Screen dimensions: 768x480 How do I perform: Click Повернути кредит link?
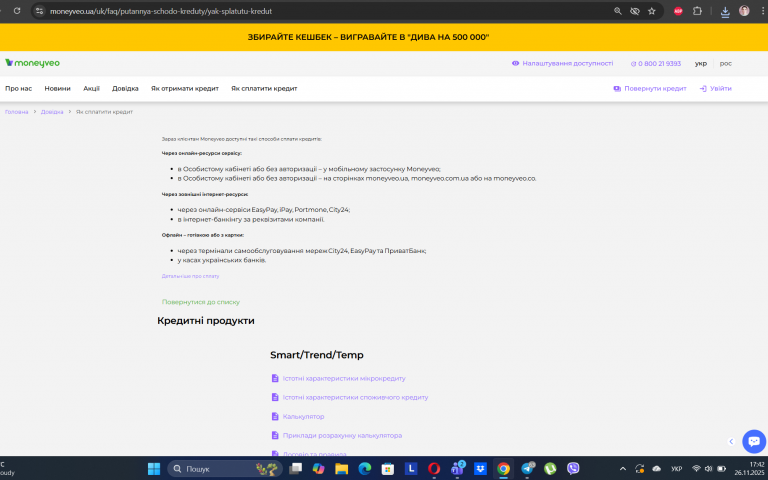coord(650,89)
